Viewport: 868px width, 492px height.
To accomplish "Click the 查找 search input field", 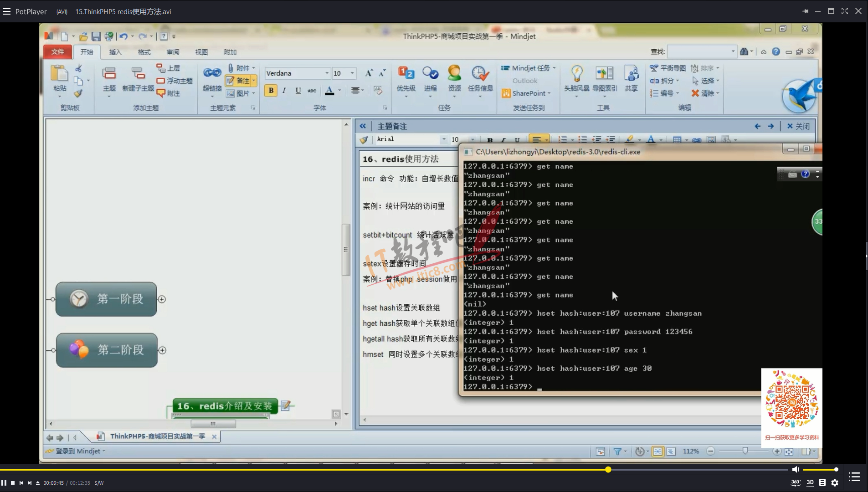I will point(701,51).
